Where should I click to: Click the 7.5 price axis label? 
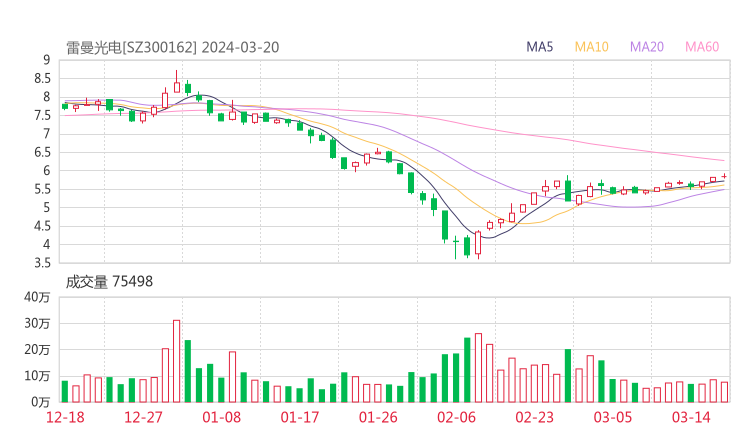42,115
